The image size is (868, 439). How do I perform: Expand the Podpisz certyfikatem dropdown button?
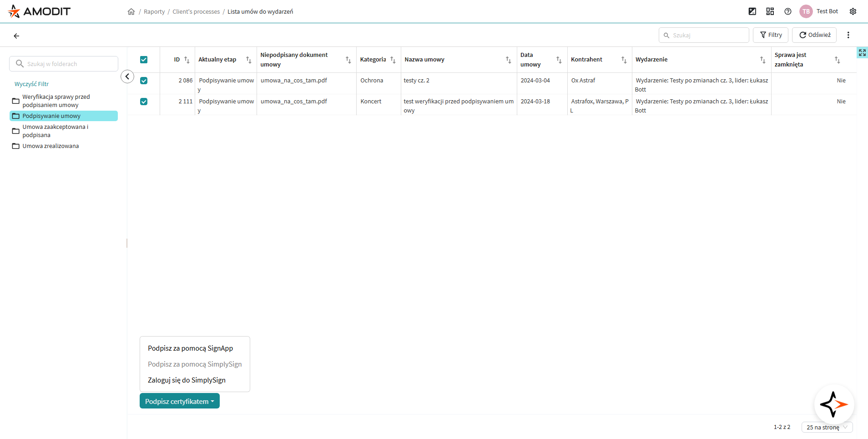click(x=179, y=401)
